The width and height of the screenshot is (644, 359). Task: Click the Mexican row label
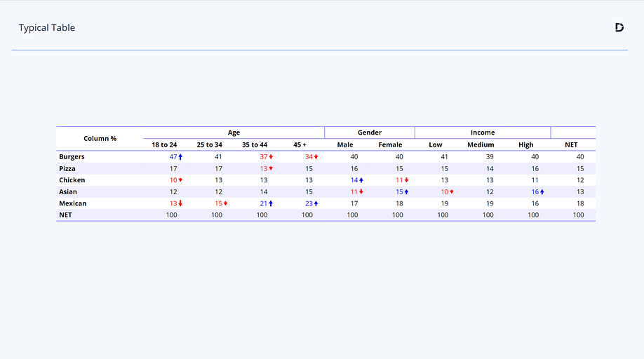tap(72, 203)
